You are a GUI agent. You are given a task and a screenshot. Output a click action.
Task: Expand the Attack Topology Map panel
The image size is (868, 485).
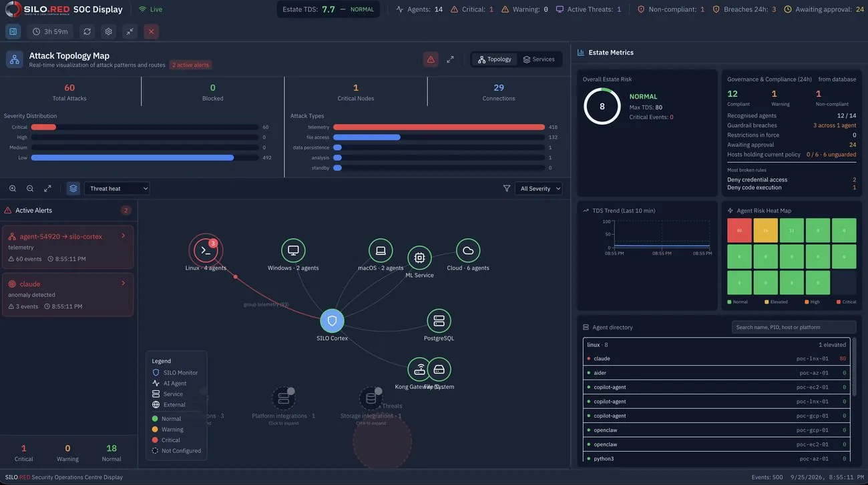(450, 59)
